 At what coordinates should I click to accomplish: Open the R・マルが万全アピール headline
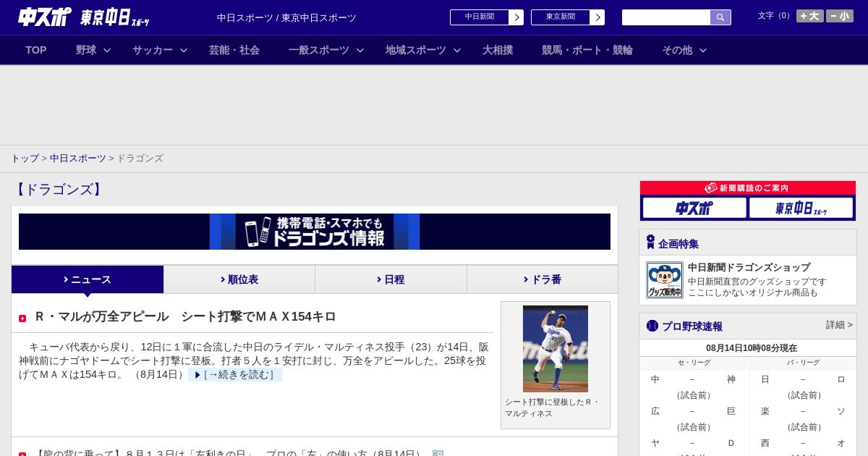[x=185, y=316]
